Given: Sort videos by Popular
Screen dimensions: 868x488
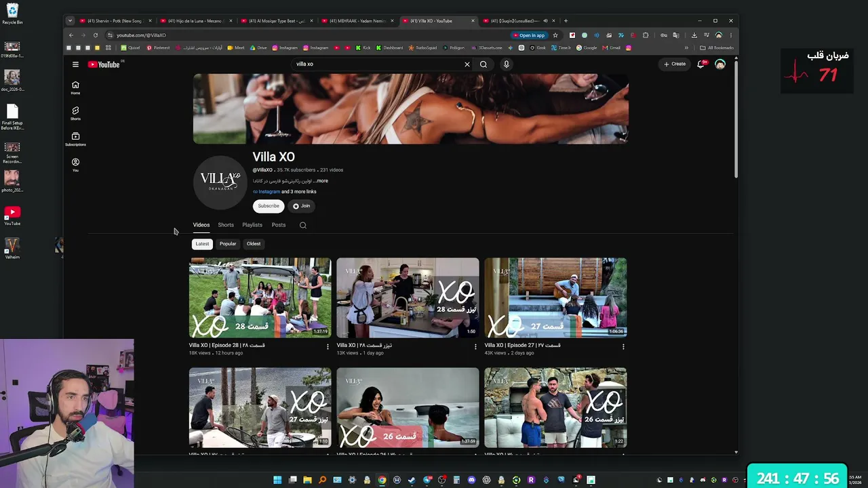Looking at the screenshot, I should (228, 244).
